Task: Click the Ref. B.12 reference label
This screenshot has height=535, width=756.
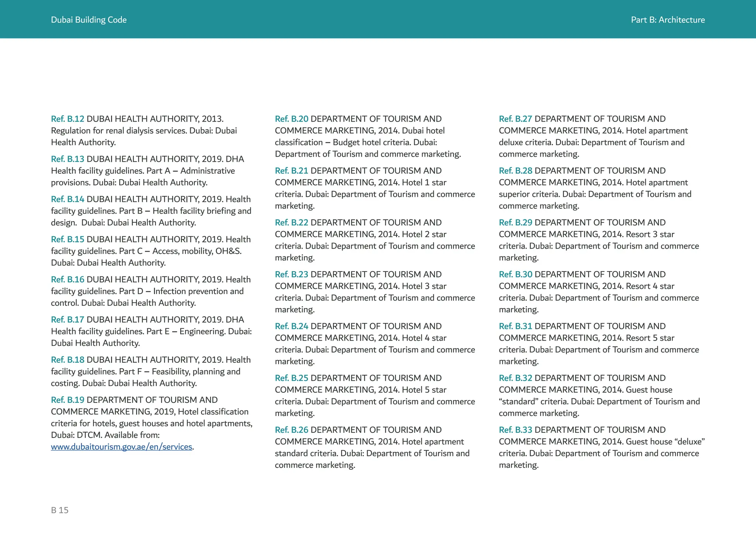Action: [68, 119]
